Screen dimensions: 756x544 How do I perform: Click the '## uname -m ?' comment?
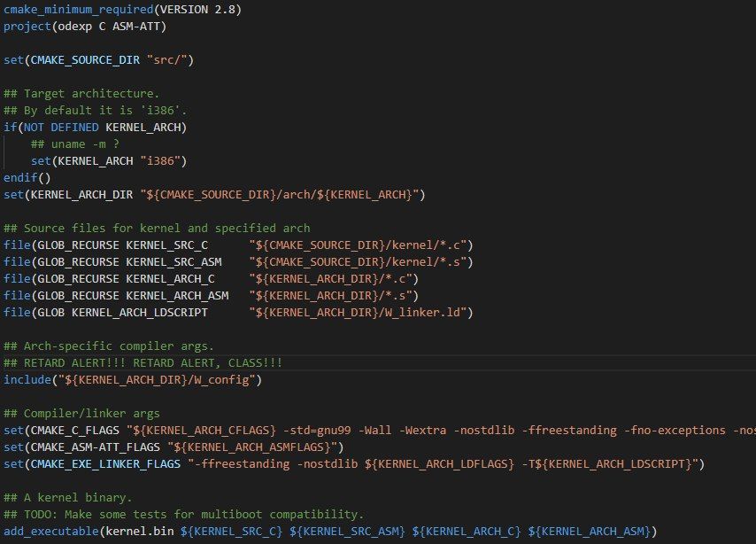74,144
